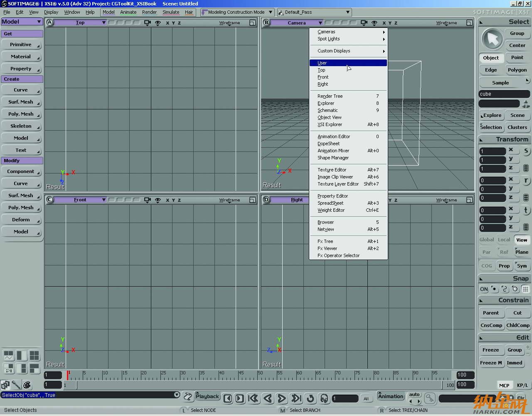532x416 pixels.
Task: Select User view in viewport menu
Action: click(348, 63)
